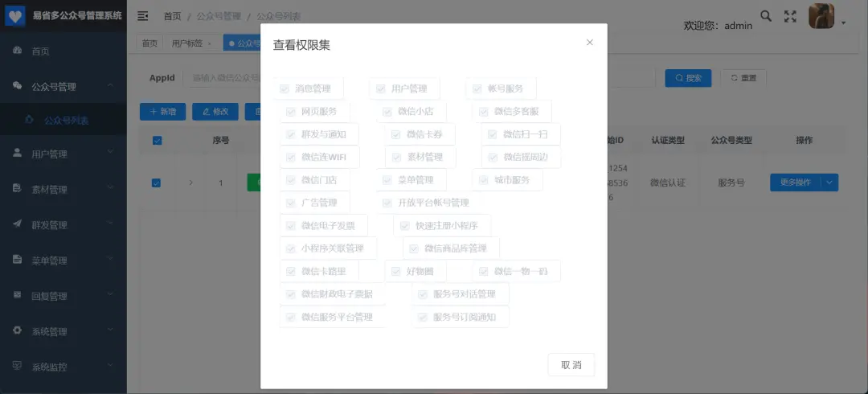Click the 新增 button

pyautogui.click(x=162, y=112)
